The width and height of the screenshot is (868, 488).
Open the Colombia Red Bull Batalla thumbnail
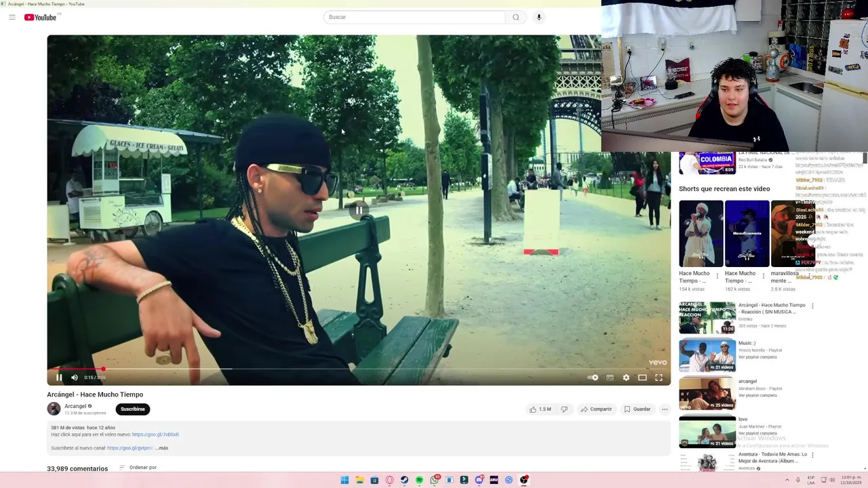point(707,163)
